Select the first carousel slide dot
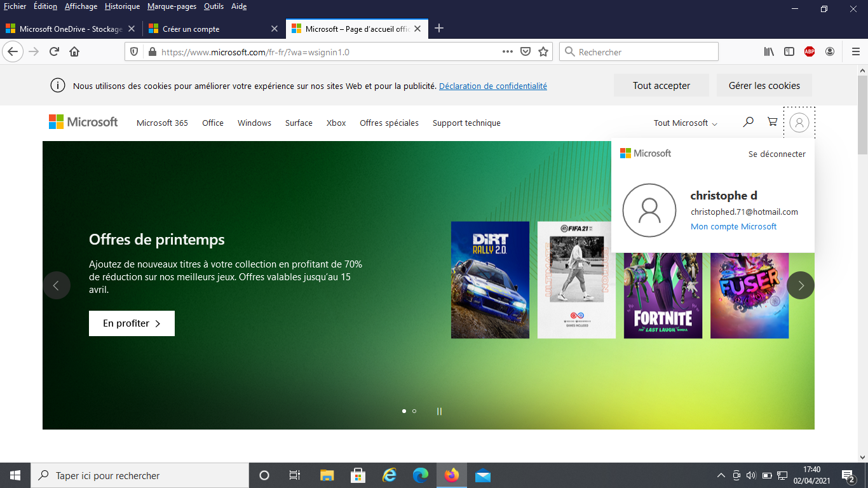 404,411
